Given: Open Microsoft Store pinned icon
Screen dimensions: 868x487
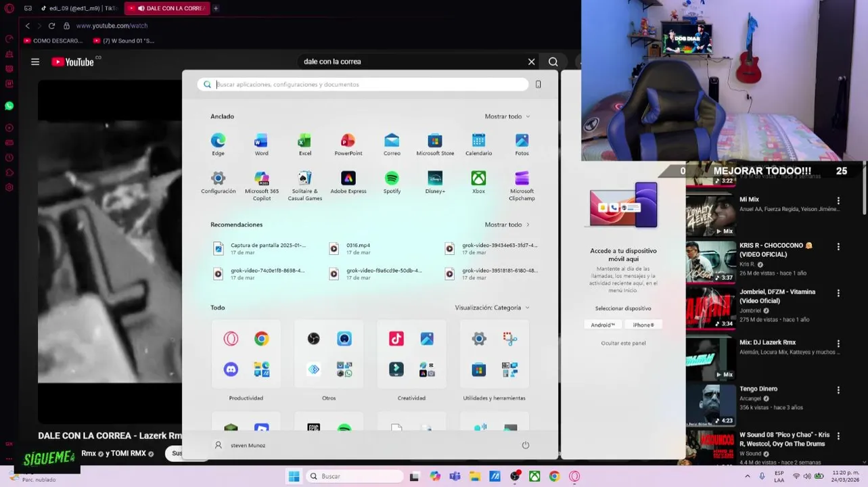Looking at the screenshot, I should [x=435, y=144].
